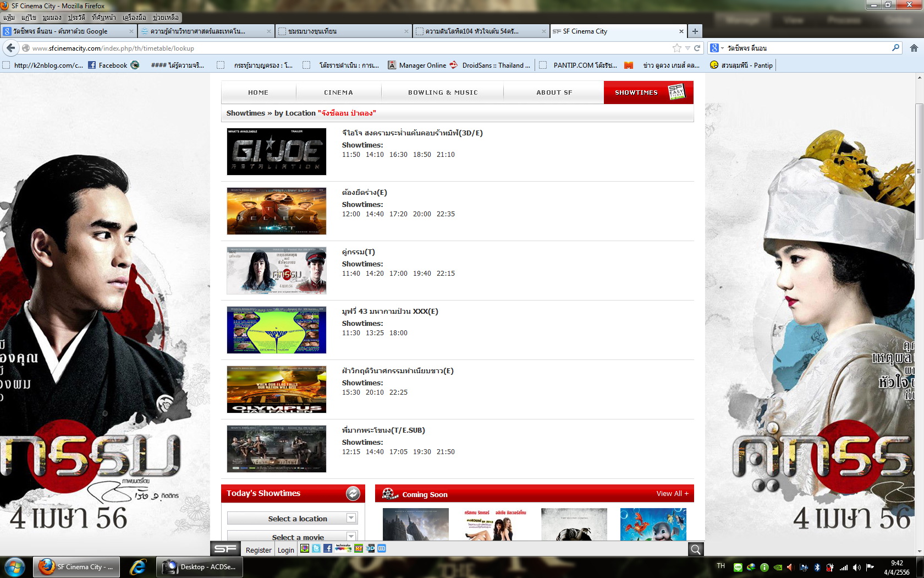The image size is (924, 578).
Task: Open the NVIDIA tray icon
Action: [x=777, y=568]
